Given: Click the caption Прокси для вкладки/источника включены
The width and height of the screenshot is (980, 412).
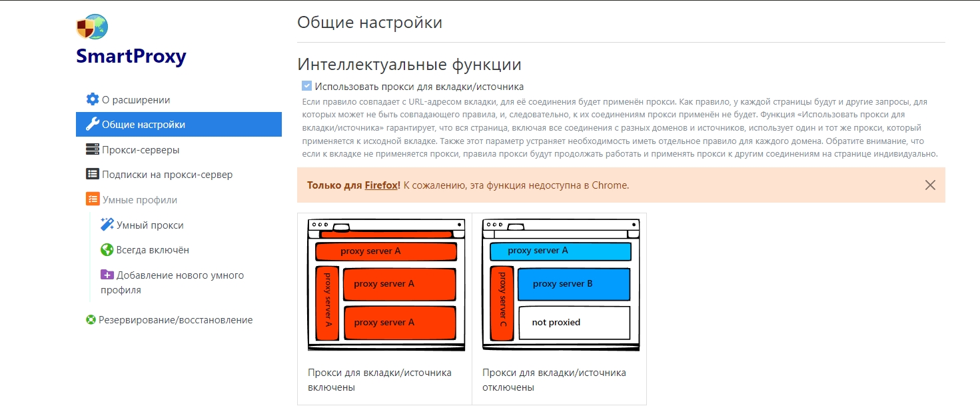Looking at the screenshot, I should [380, 380].
